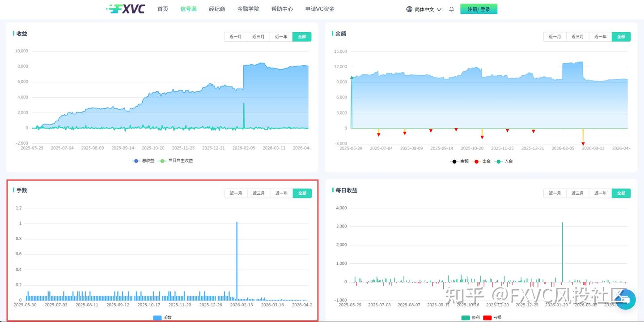Open the 金融学院 menu item
The width and height of the screenshot is (644, 322).
coord(249,9)
